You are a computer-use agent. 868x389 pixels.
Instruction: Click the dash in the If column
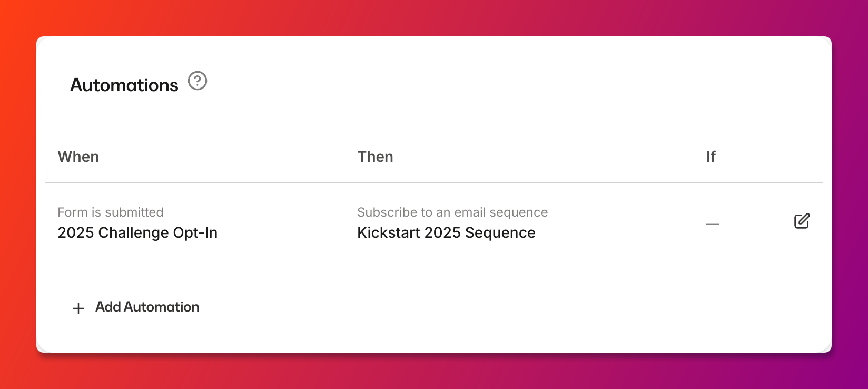tap(713, 225)
